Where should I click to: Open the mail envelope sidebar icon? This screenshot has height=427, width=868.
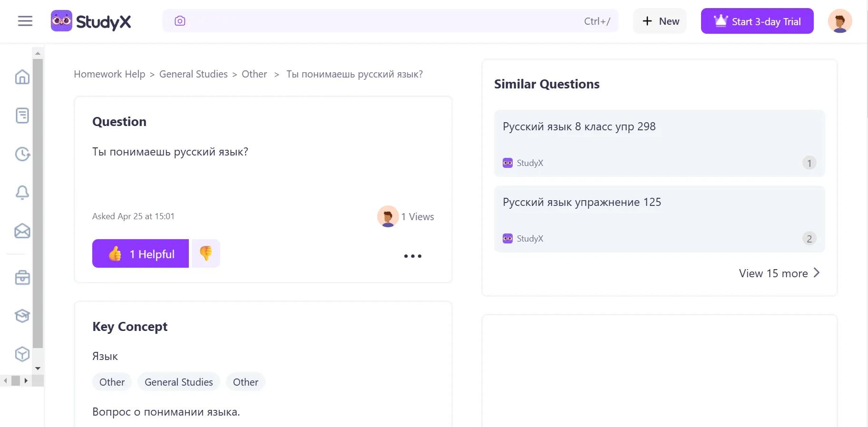click(x=22, y=231)
